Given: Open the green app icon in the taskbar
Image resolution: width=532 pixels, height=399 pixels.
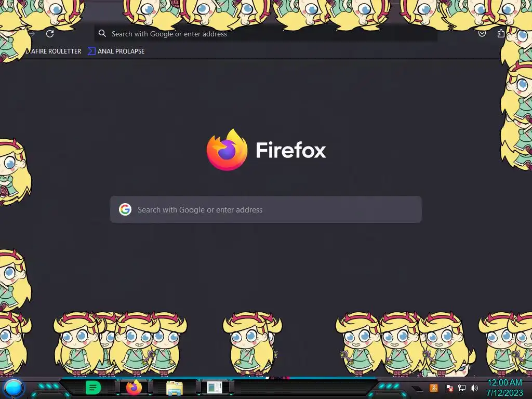Looking at the screenshot, I should click(94, 388).
